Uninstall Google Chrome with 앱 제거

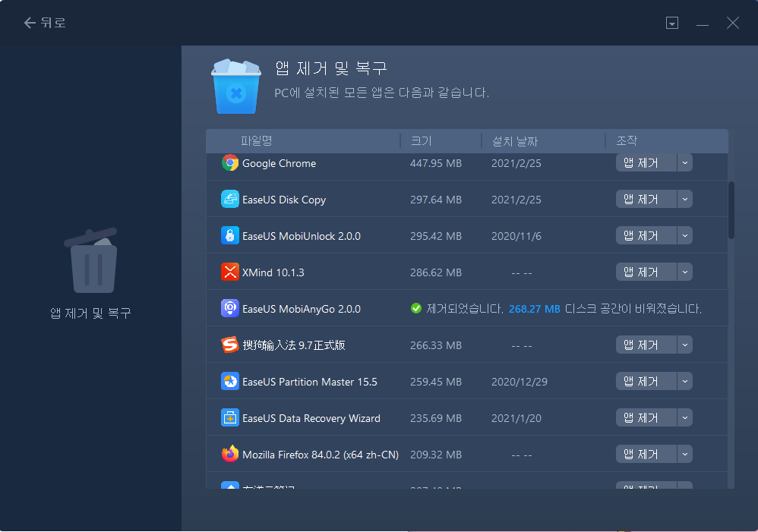coord(646,163)
